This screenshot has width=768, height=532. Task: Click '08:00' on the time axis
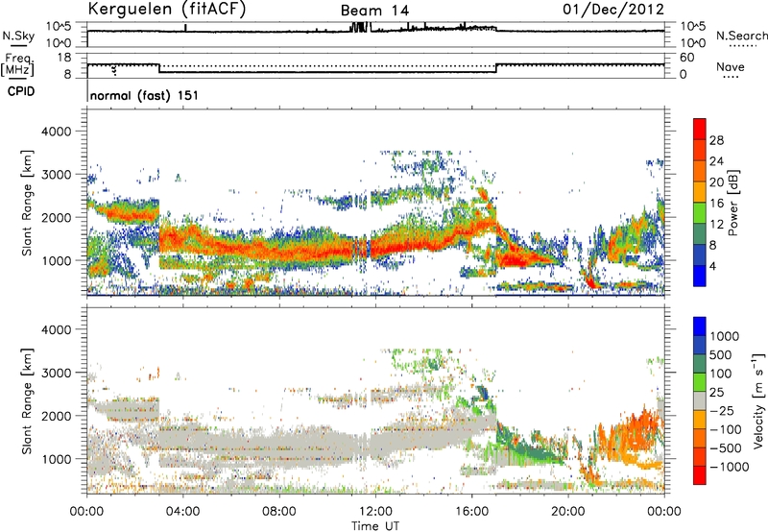coord(279,512)
